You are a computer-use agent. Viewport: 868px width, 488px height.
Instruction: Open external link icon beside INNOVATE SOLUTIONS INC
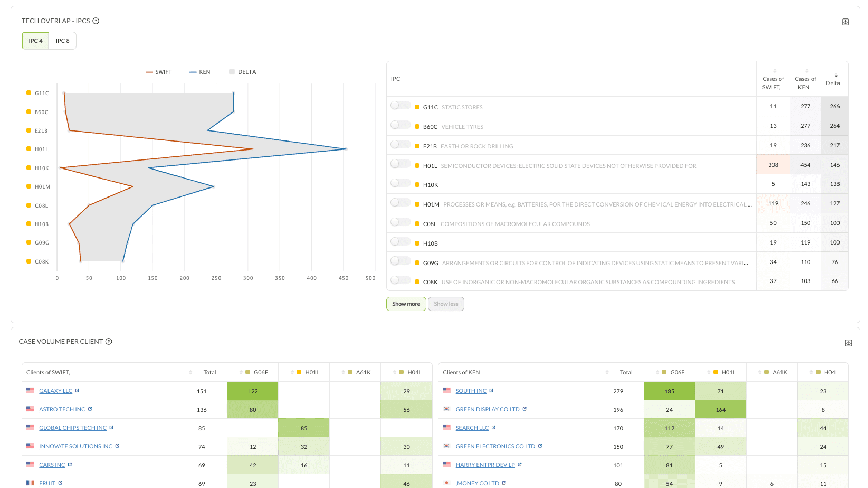(117, 446)
